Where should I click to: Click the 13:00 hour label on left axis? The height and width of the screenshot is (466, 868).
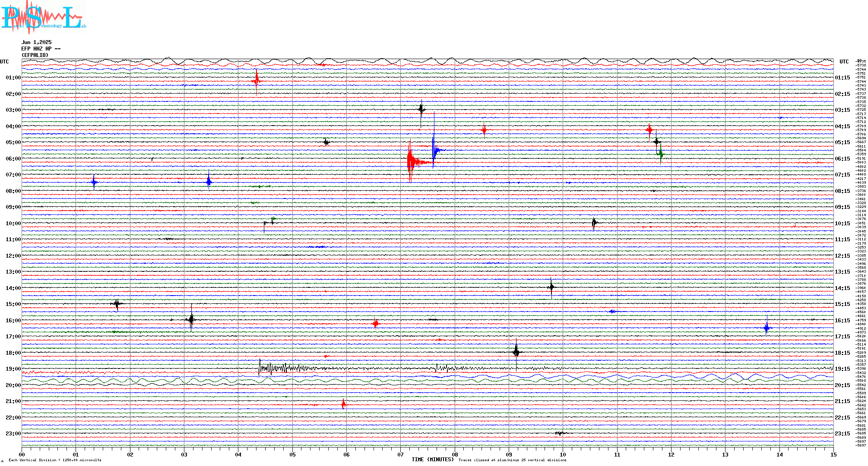point(13,272)
